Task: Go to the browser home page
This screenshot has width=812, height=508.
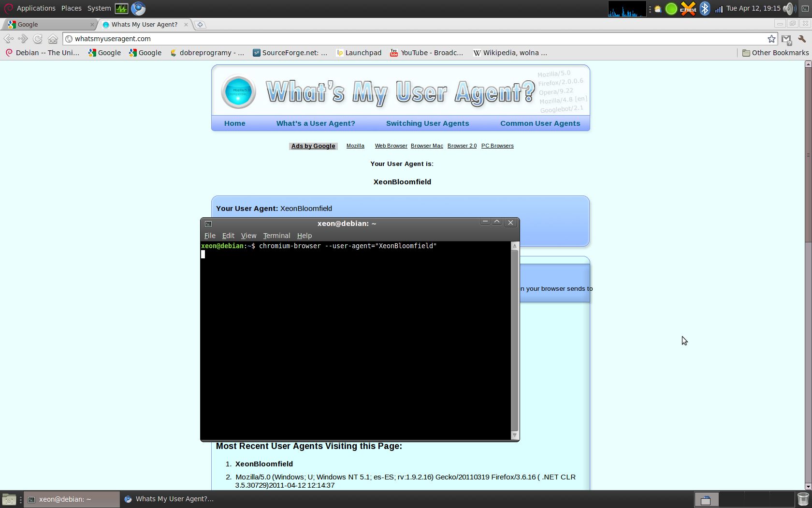Action: (x=53, y=39)
